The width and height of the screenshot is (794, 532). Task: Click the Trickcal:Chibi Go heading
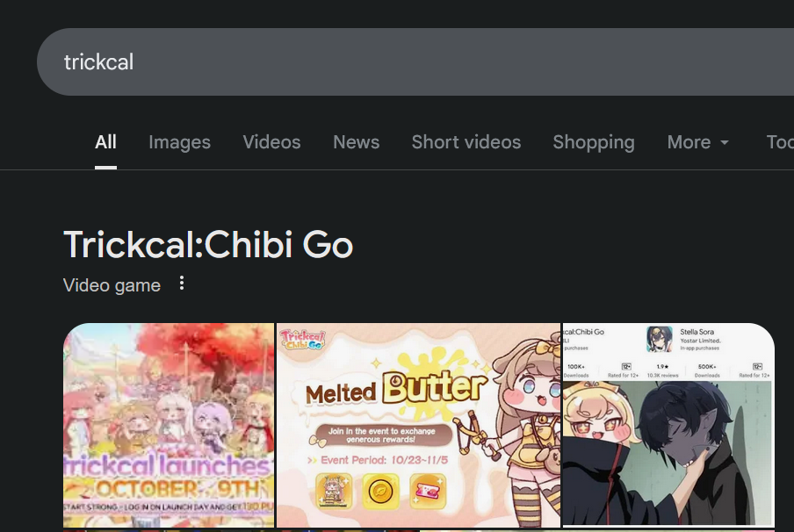click(208, 244)
